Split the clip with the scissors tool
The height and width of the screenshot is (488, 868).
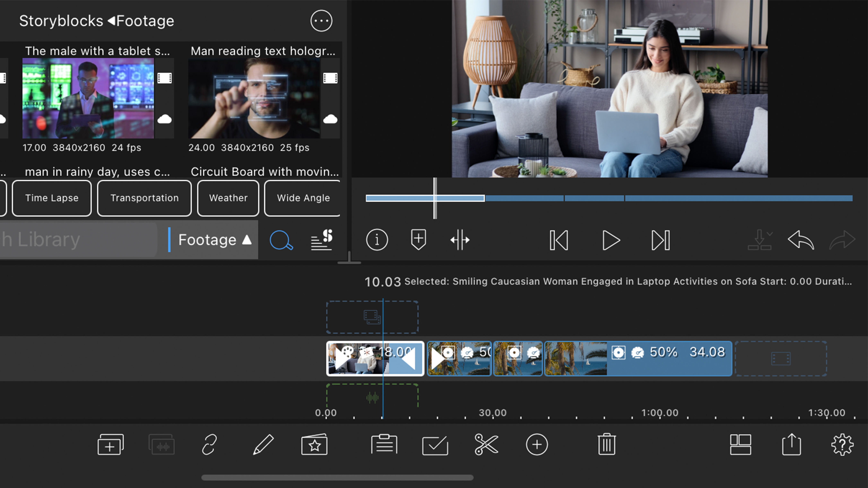pos(486,445)
